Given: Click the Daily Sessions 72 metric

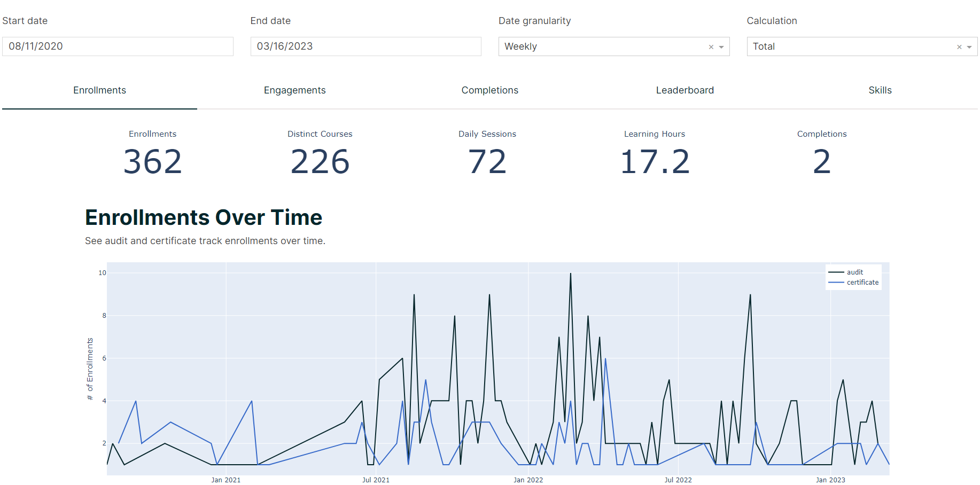Looking at the screenshot, I should coord(487,153).
